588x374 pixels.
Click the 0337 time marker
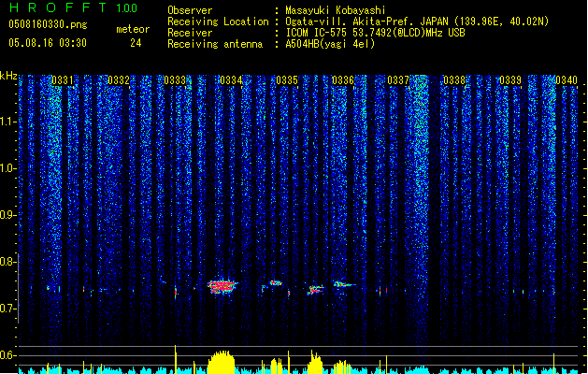pyautogui.click(x=398, y=80)
